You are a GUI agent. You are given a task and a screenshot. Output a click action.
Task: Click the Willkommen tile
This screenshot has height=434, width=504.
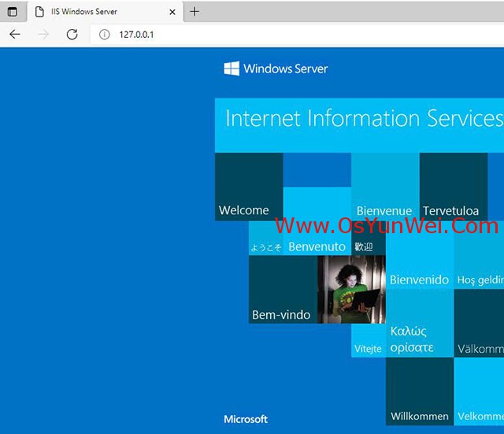coord(420,391)
